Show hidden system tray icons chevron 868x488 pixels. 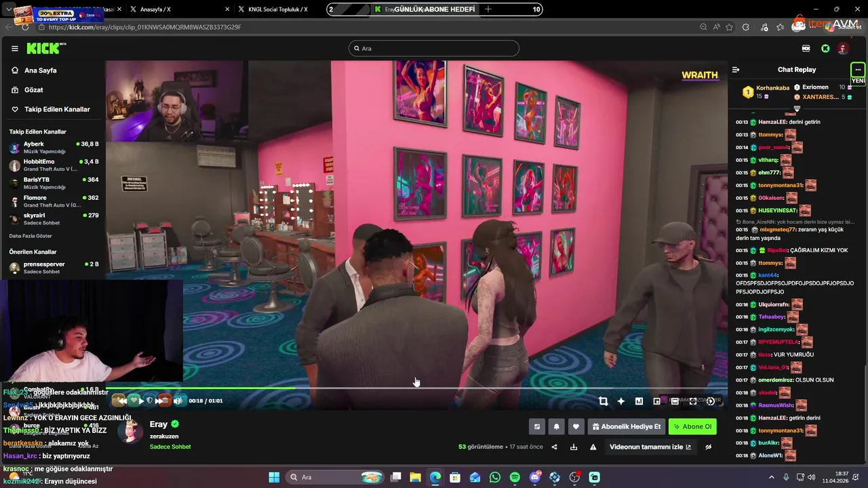(x=771, y=477)
